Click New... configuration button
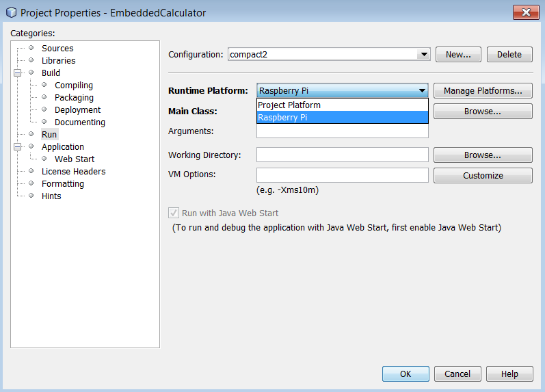Image resolution: width=545 pixels, height=392 pixels. (457, 55)
